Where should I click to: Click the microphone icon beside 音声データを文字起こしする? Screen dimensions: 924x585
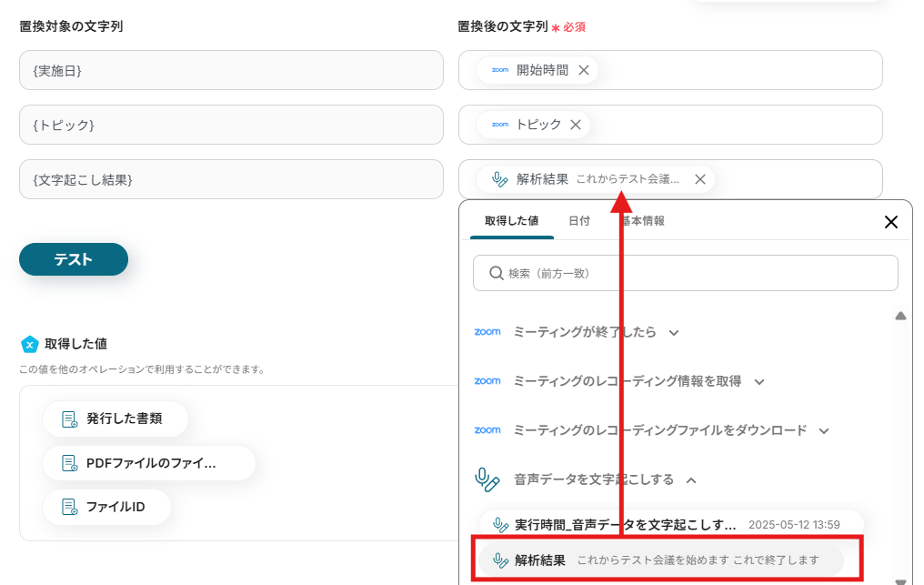488,479
